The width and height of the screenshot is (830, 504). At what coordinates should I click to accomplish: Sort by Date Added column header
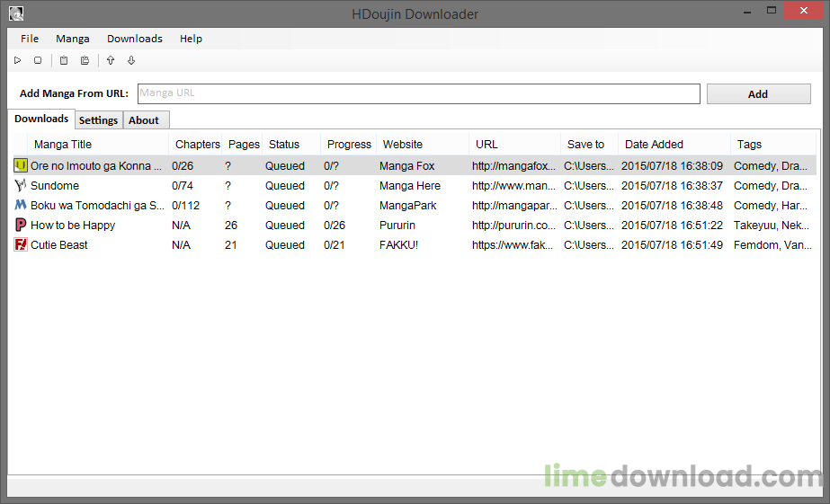674,145
